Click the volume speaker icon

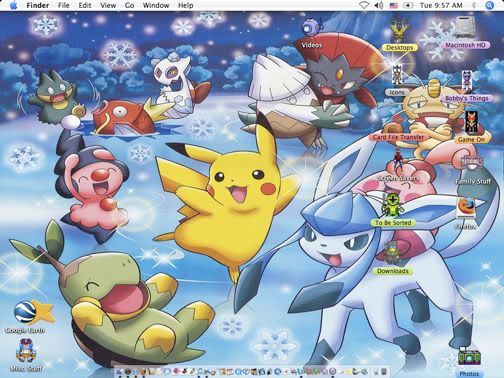(x=379, y=5)
